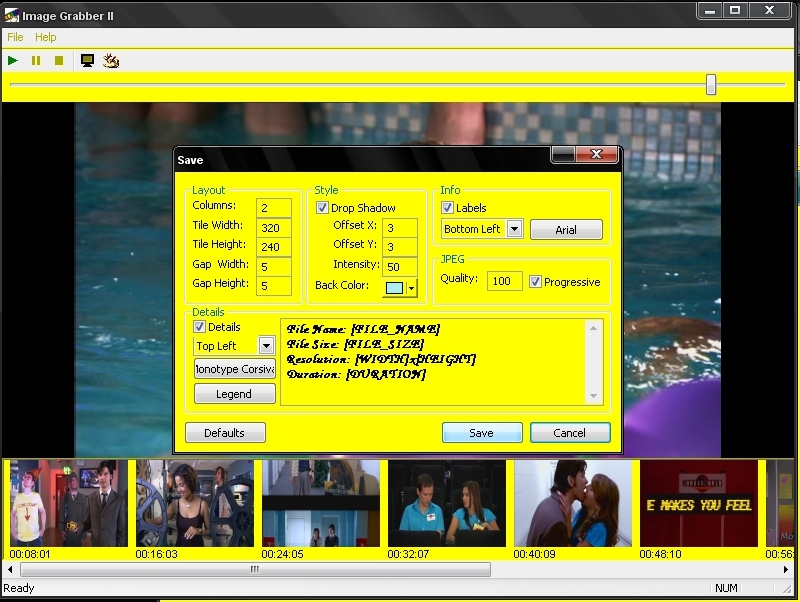This screenshot has height=602, width=800.
Task: Click the Ready status bar text
Action: tap(19, 588)
